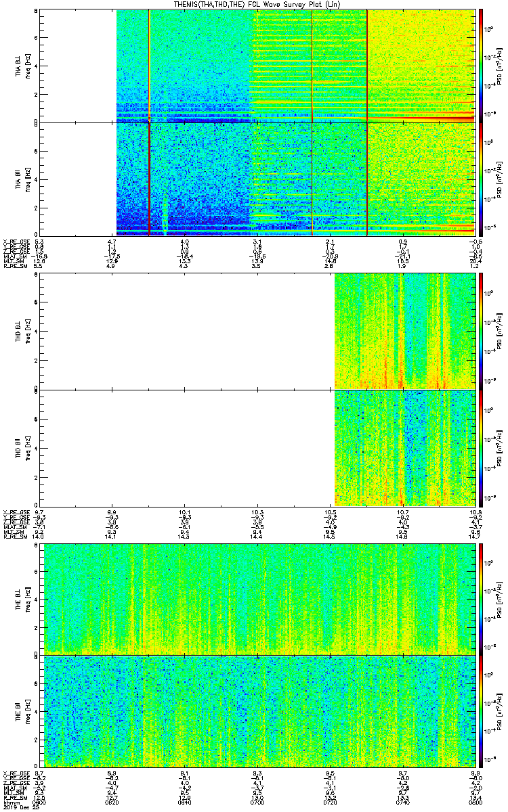This screenshot has width=508, height=812.
Task: Click the yellow vertical line in THA BL panel
Action: (149, 66)
